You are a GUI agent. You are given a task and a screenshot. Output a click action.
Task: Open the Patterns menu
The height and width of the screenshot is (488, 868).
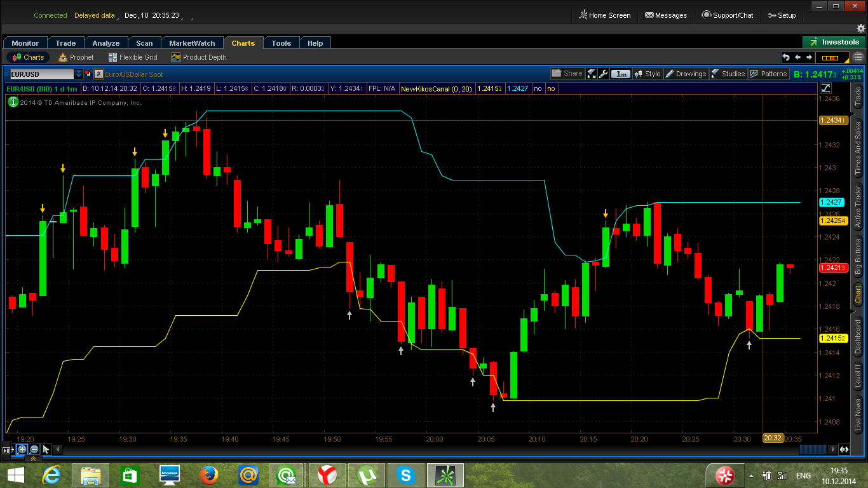[769, 74]
